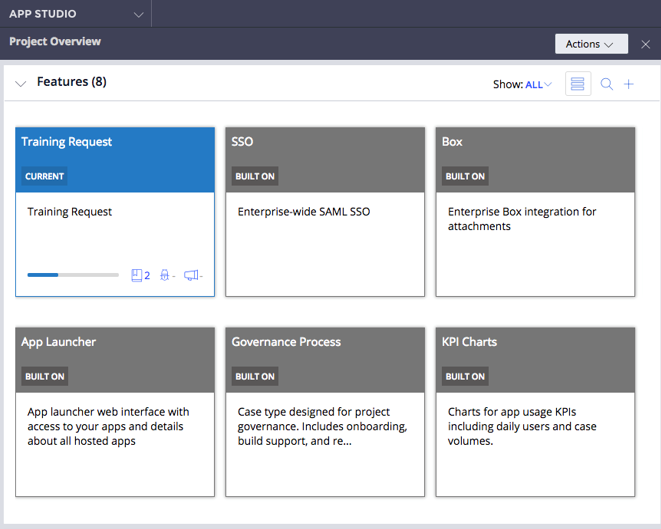The image size is (661, 529).
Task: Click the bug icon on Training Request card
Action: [166, 275]
